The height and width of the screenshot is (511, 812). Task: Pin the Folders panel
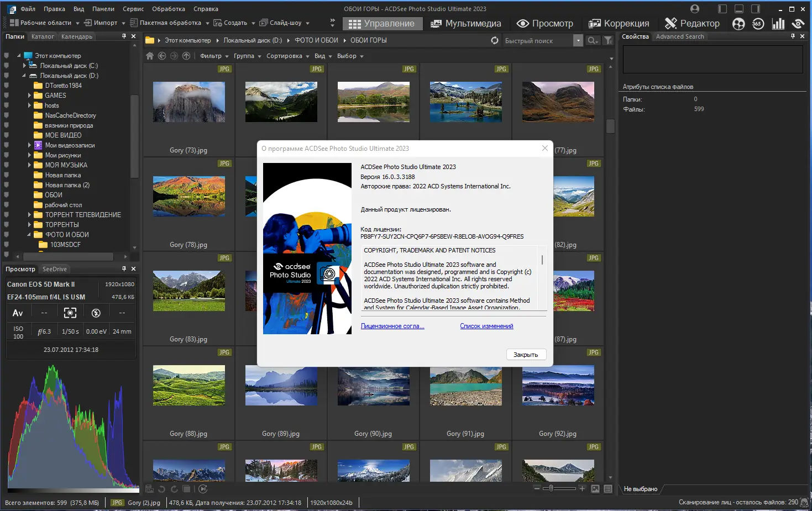click(x=124, y=36)
